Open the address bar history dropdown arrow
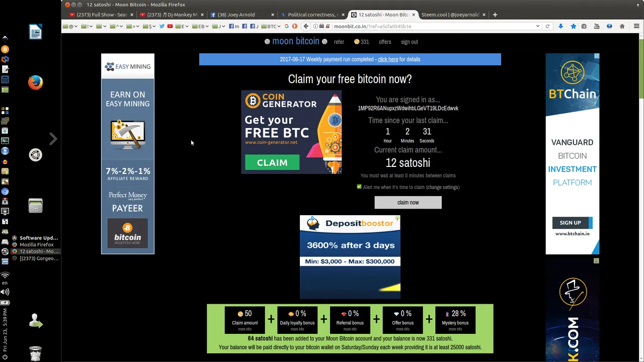This screenshot has height=362, width=644. pos(538,26)
